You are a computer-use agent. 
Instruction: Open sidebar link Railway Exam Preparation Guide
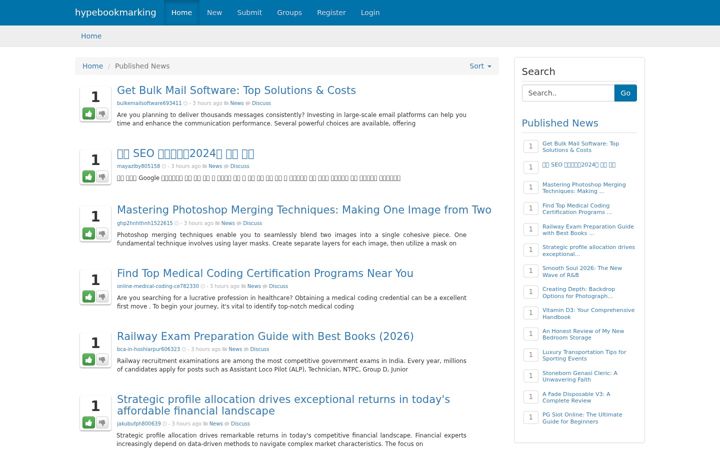[x=588, y=230]
